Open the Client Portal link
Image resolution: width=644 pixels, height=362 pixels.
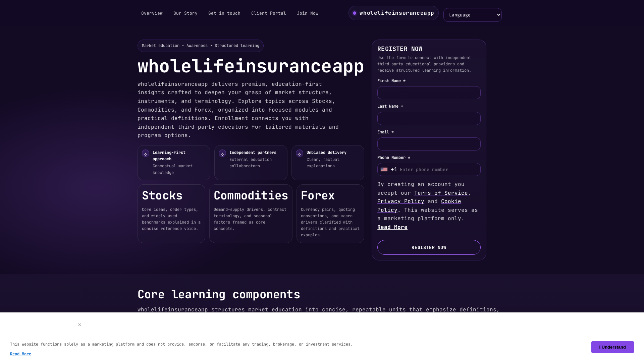[x=268, y=13]
